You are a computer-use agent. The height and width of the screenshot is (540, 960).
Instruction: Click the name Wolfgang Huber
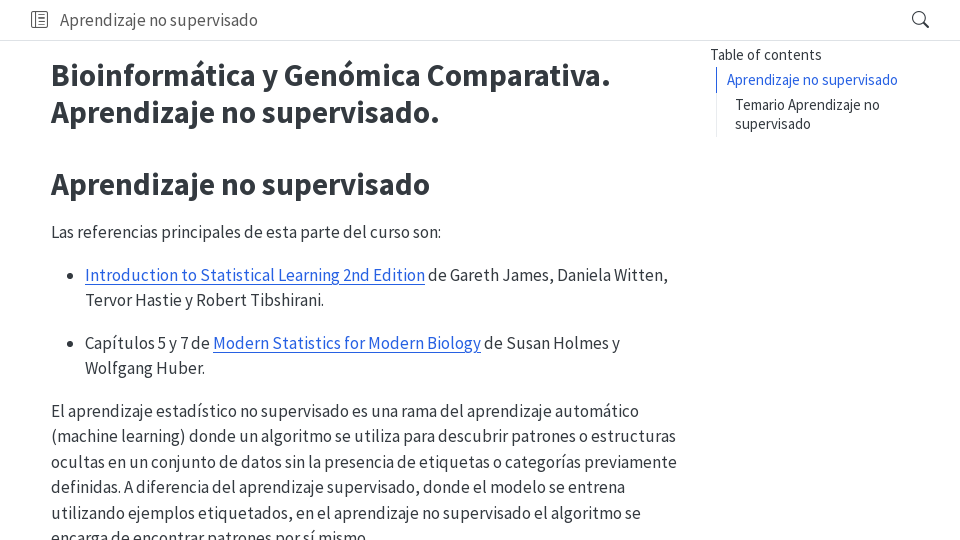click(144, 368)
